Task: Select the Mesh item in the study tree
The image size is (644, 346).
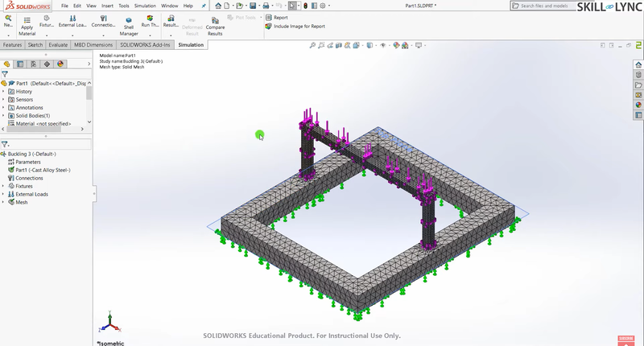Action: 21,202
